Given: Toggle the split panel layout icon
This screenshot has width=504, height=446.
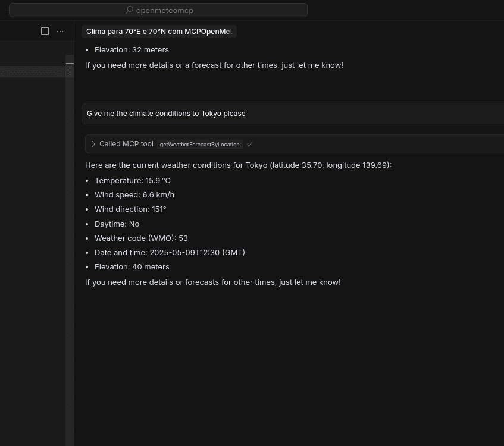Looking at the screenshot, I should (45, 31).
